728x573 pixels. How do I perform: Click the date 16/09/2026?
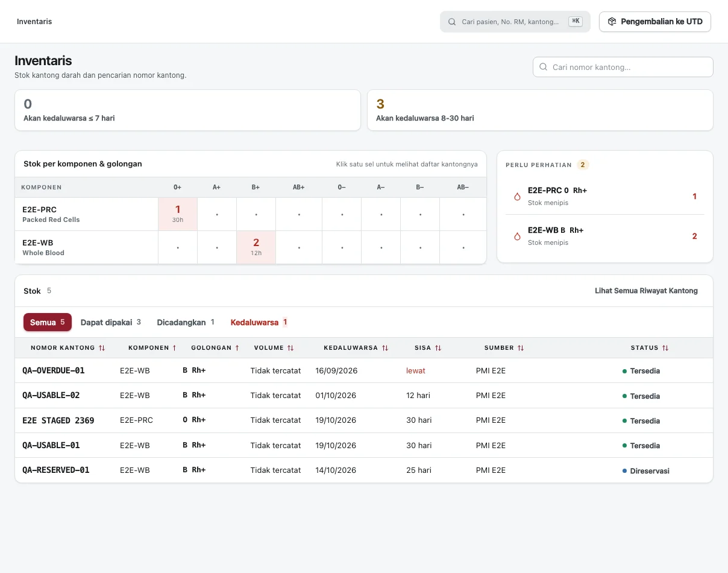pos(336,370)
